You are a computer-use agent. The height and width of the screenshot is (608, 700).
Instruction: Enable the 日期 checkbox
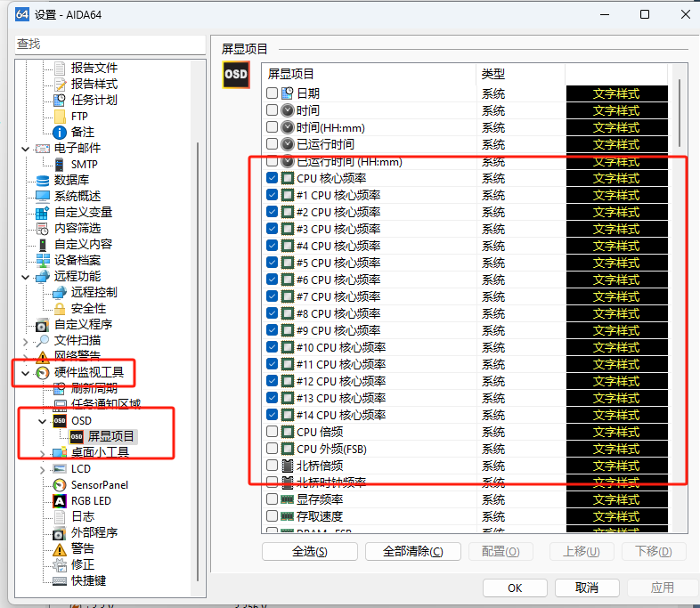[x=272, y=93]
